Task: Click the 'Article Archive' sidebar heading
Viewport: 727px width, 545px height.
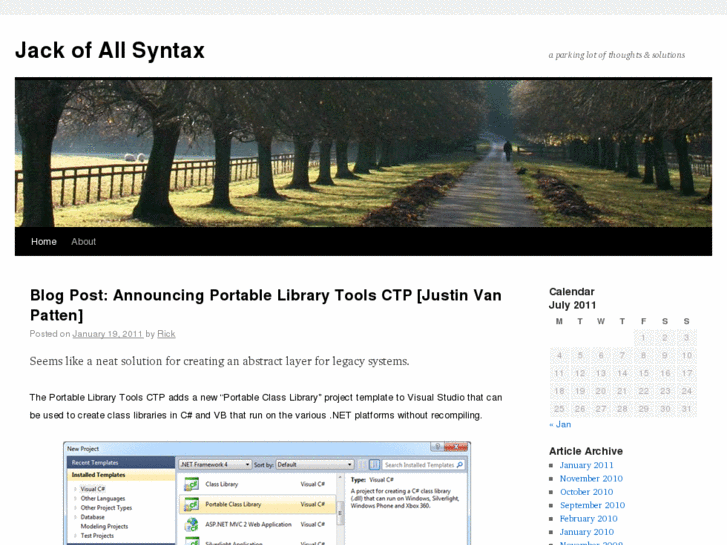Action: tap(586, 451)
